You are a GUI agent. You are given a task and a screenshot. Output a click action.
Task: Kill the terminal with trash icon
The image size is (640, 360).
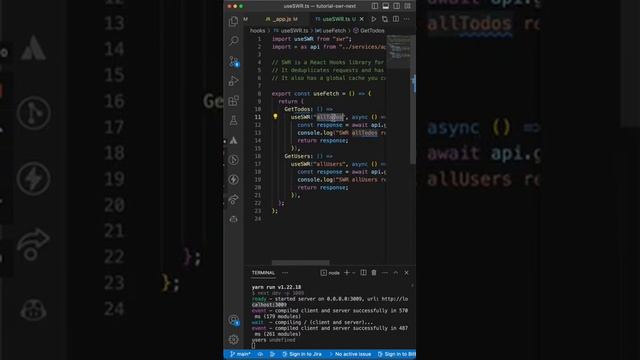374,273
